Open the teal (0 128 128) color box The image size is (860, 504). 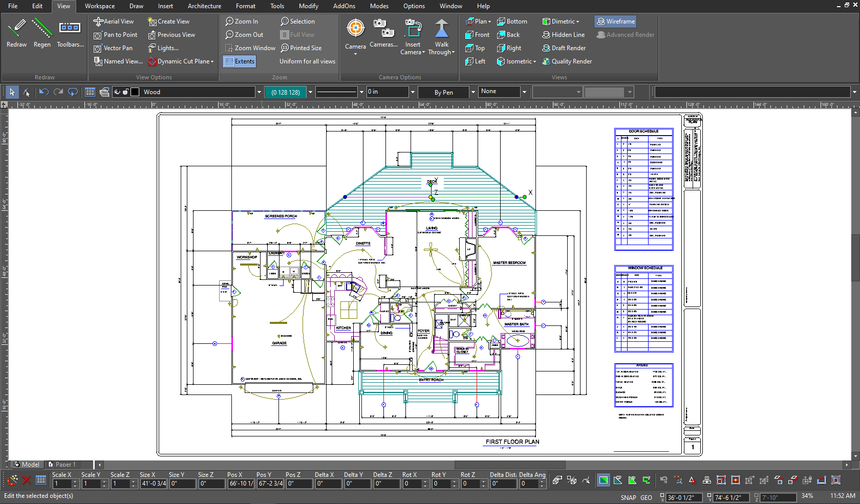coord(286,92)
